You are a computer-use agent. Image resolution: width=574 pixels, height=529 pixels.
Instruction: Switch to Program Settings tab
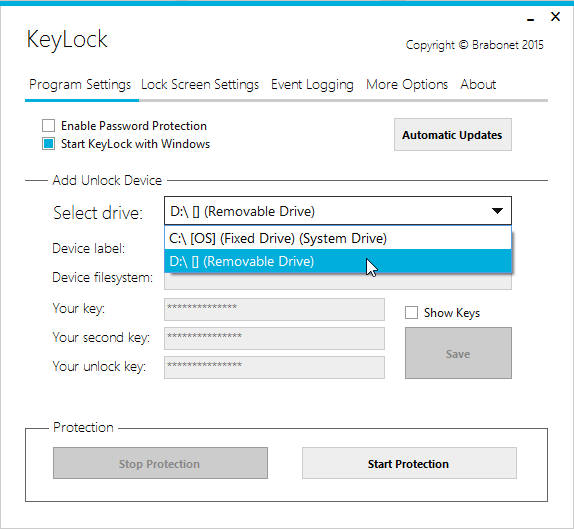point(80,85)
